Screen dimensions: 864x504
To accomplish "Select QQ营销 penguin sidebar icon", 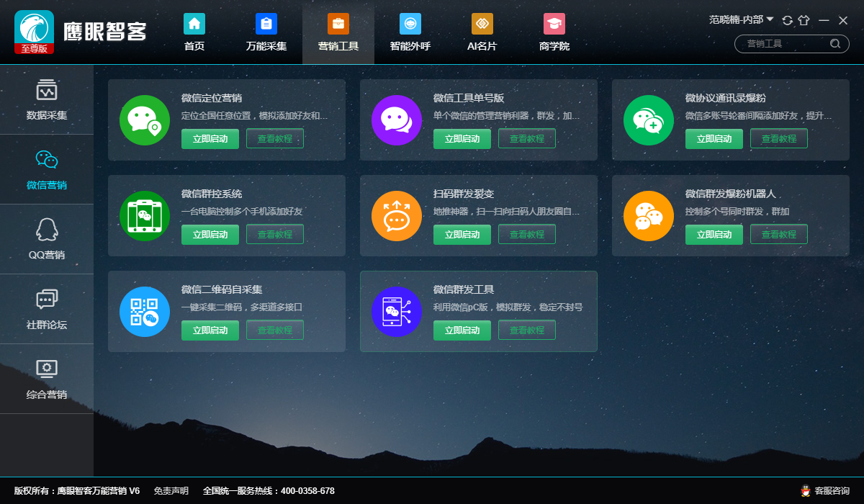I will point(47,230).
